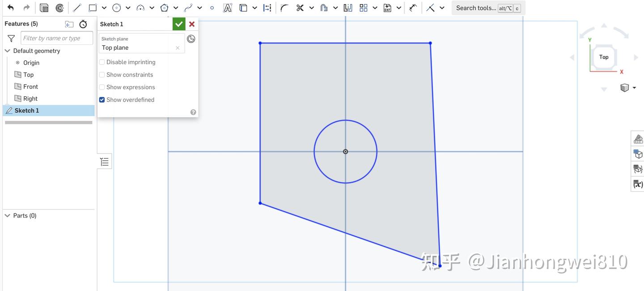Start the Sketch Fillet tool
The height and width of the screenshot is (291, 644).
(283, 7)
